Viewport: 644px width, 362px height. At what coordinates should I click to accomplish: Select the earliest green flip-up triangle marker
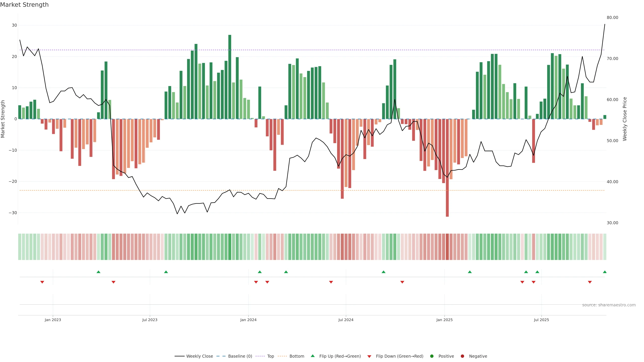pyautogui.click(x=98, y=272)
